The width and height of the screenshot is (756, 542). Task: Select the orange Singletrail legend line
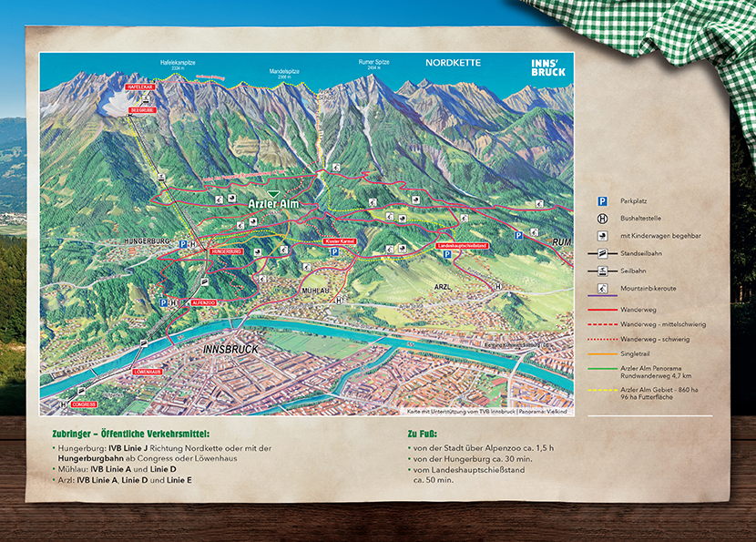click(602, 354)
